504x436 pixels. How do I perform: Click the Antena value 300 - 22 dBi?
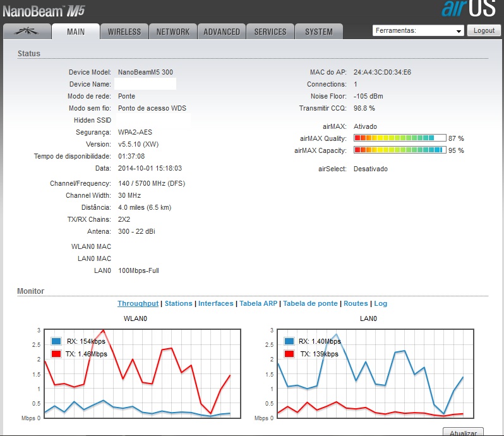tap(136, 231)
